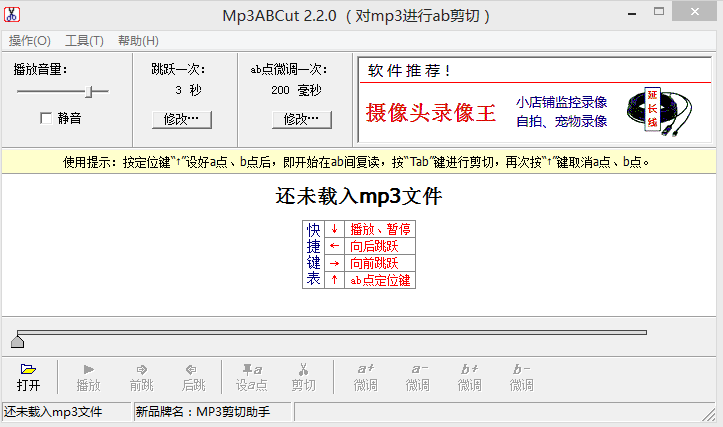723x427 pixels.
Task: Click the 使用提示 yellow hint bar text
Action: coord(356,162)
